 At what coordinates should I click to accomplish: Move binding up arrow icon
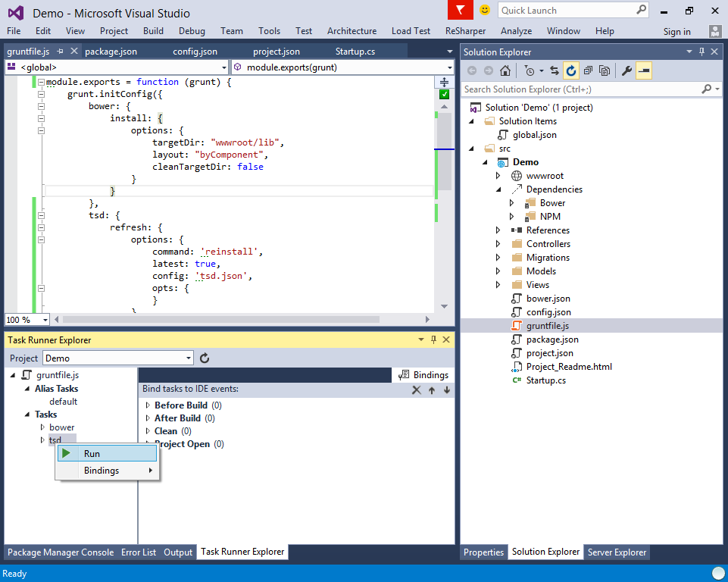[432, 390]
